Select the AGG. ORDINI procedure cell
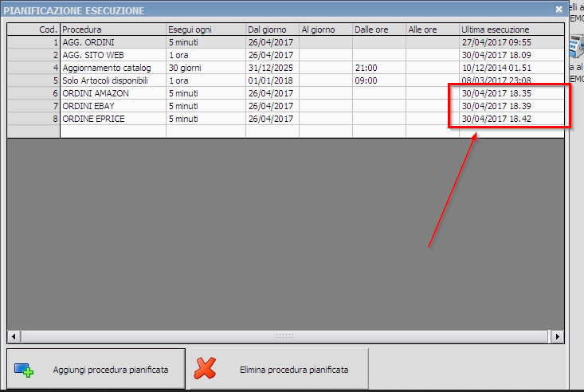 113,42
